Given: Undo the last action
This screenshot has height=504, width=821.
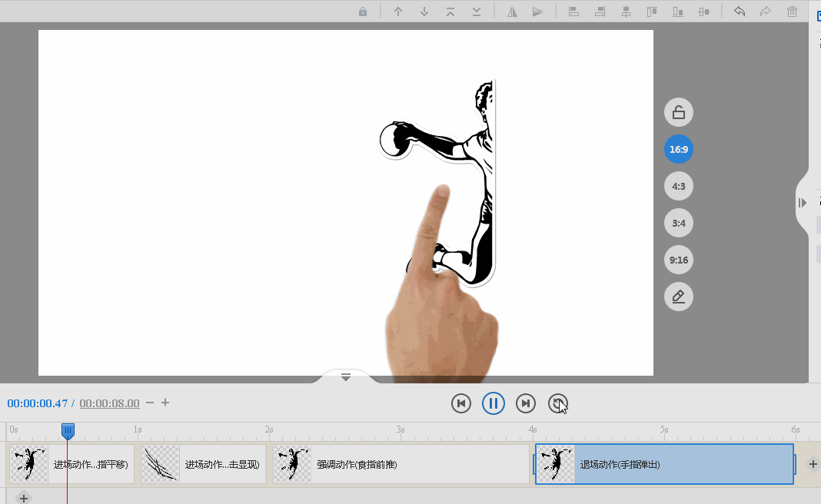Looking at the screenshot, I should click(x=739, y=11).
